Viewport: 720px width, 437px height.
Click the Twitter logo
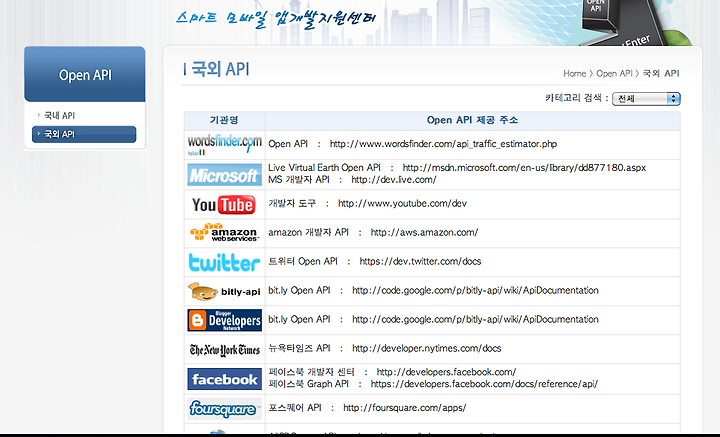(x=225, y=263)
